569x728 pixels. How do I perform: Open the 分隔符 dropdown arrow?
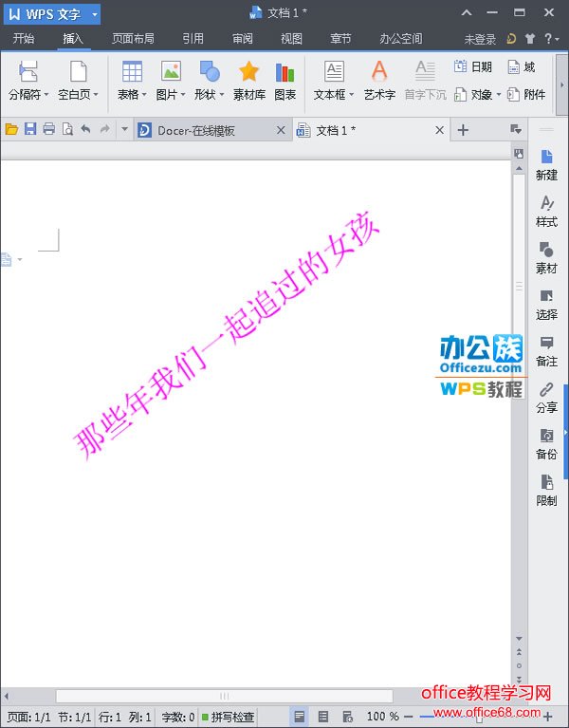(x=46, y=95)
